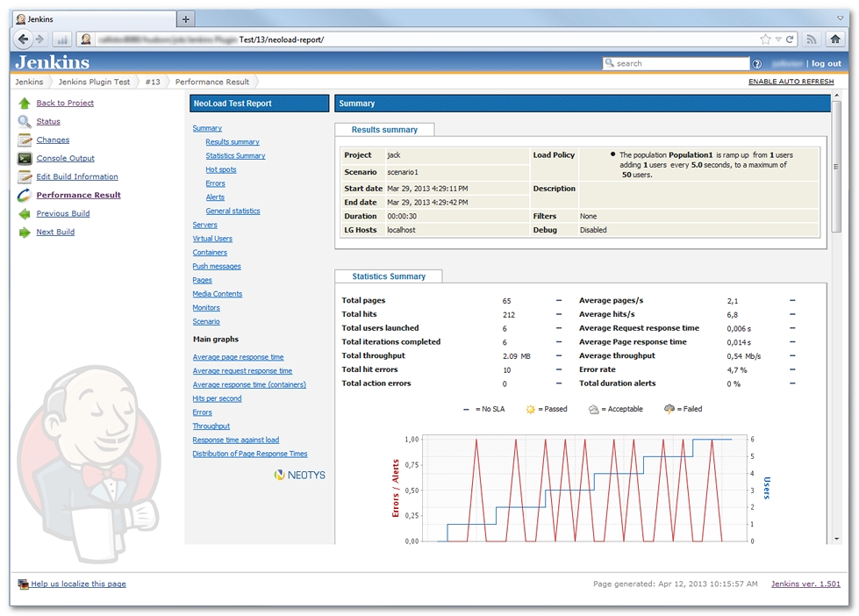Click the green Back to Project arrow icon
Screen dimensions: 859x616
pyautogui.click(x=25, y=103)
